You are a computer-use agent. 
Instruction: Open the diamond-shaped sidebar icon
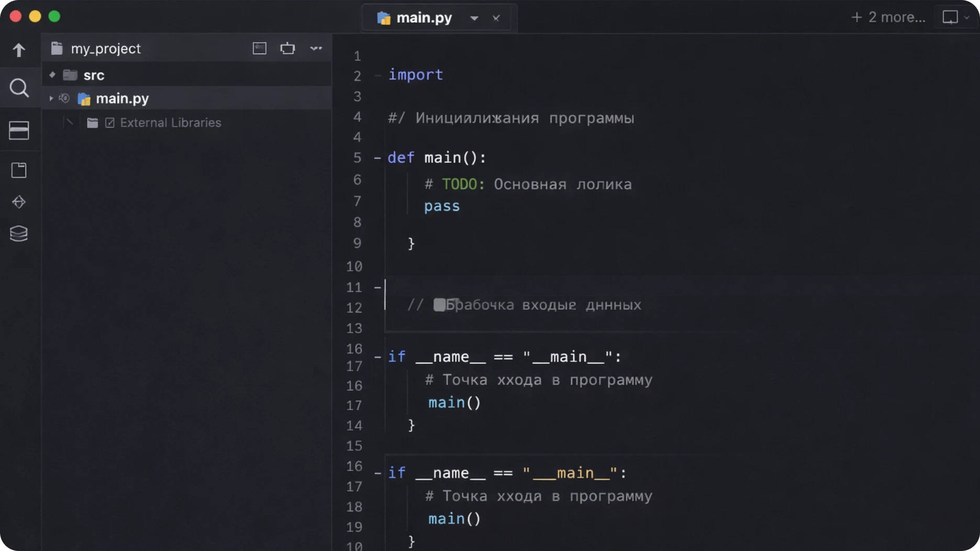[x=19, y=202]
